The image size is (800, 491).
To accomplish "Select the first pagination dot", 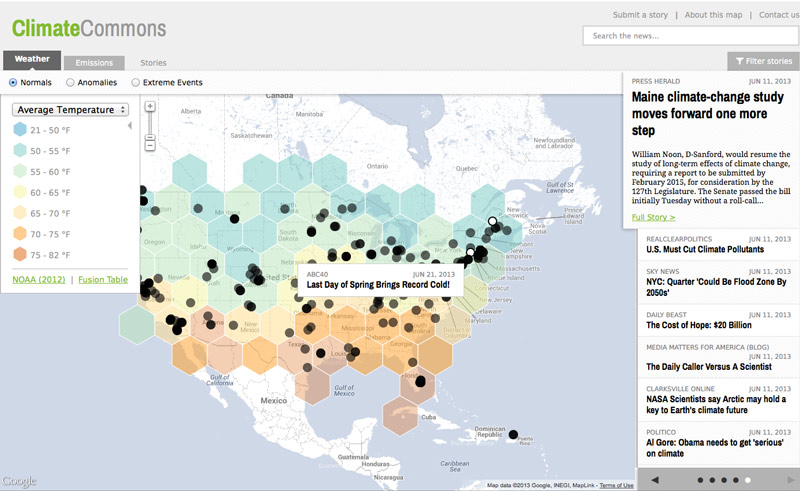I will [700, 480].
